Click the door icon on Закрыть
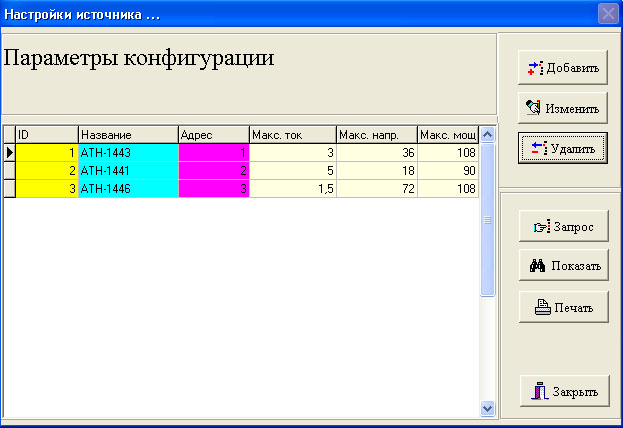623x428 pixels. (x=540, y=391)
